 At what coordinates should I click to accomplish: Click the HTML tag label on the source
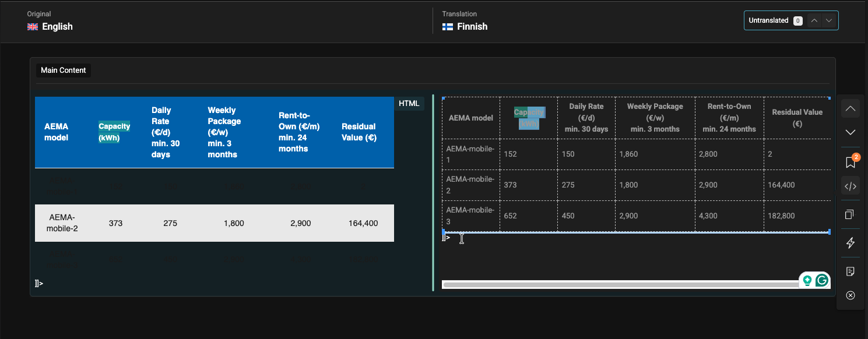409,103
